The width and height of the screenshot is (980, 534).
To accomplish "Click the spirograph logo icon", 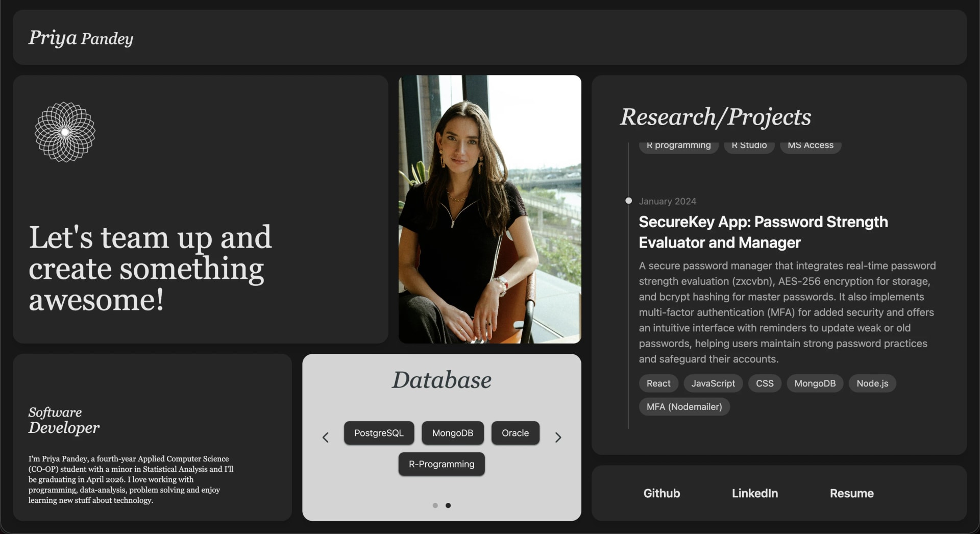I will (64, 132).
